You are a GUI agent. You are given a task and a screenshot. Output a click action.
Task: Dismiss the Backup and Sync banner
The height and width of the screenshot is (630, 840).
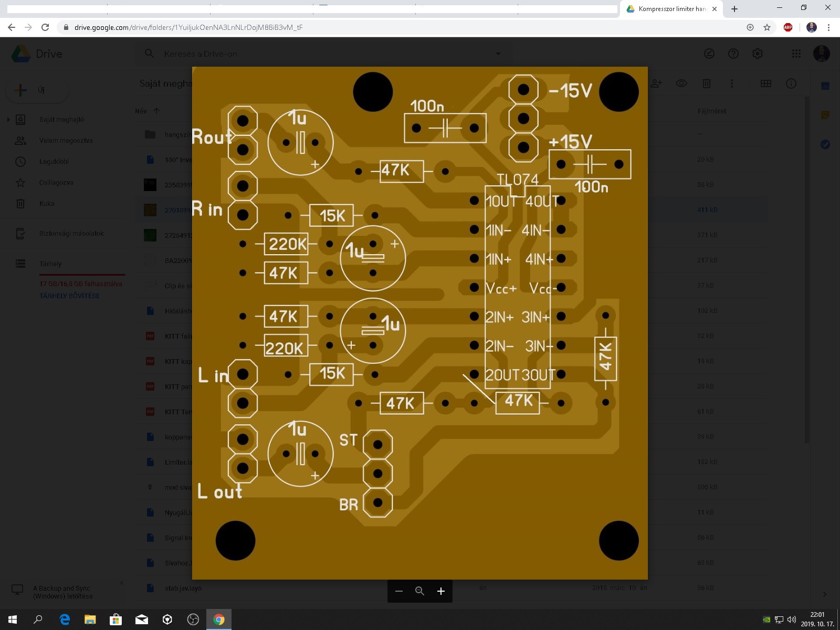pos(121,583)
